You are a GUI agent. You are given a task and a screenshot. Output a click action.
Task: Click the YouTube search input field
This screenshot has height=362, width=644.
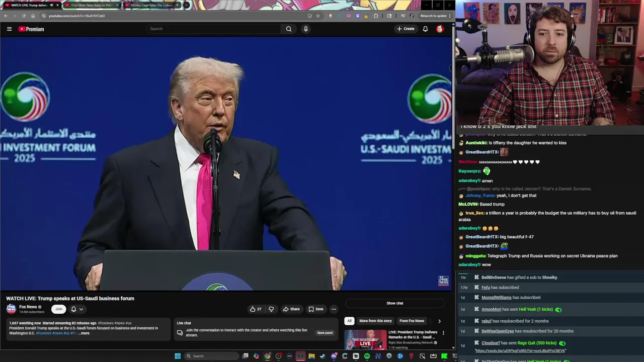click(214, 29)
